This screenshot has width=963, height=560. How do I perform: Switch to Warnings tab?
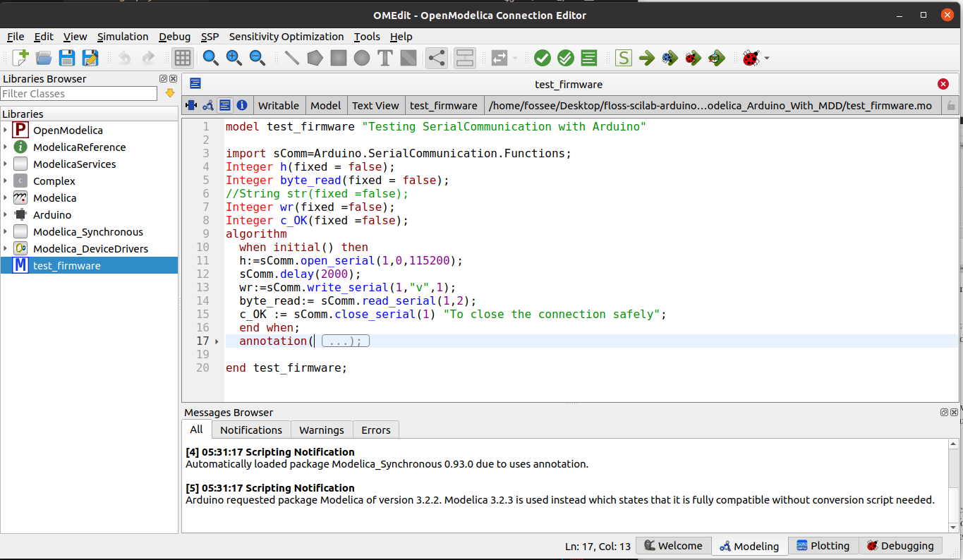coord(322,430)
